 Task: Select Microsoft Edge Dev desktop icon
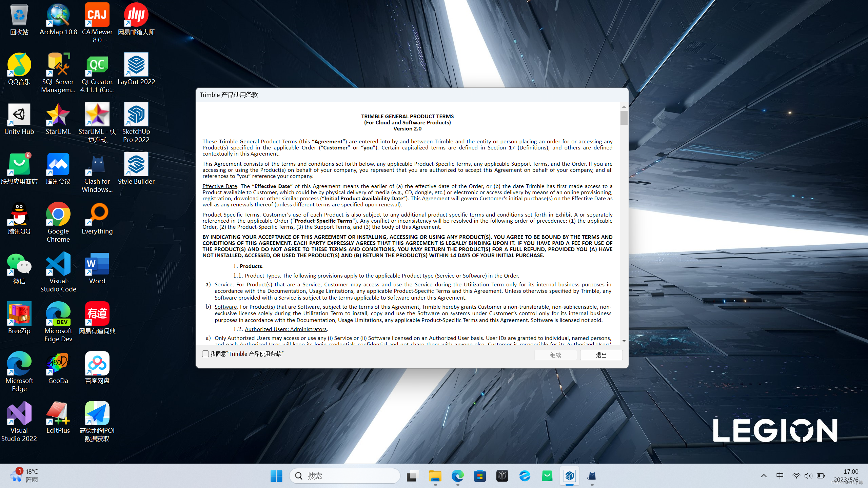pyautogui.click(x=58, y=322)
